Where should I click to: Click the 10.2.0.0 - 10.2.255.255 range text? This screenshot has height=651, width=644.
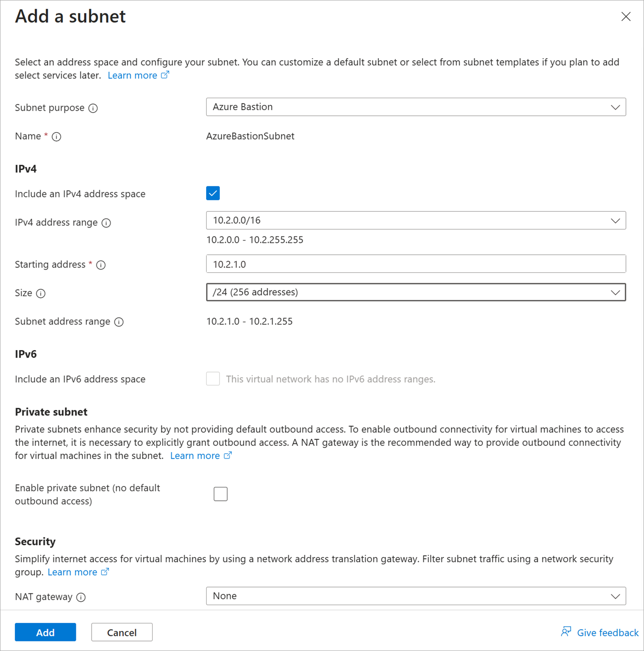pyautogui.click(x=255, y=240)
